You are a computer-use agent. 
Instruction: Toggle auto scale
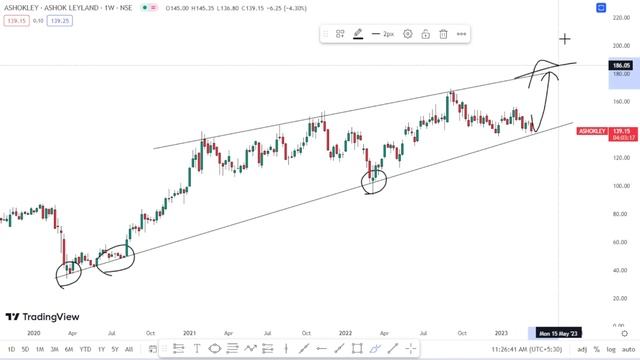[629, 349]
